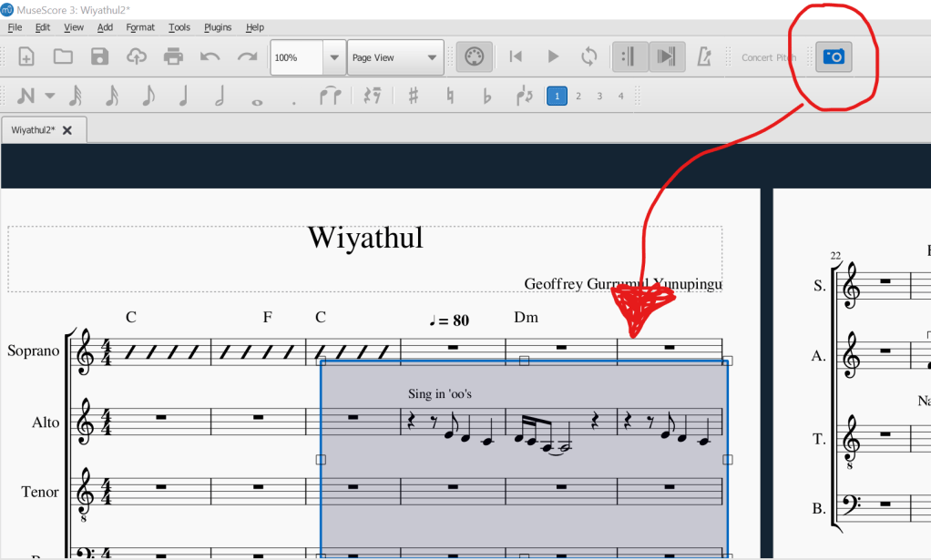Select voice 2 button
The image size is (931, 560).
point(578,96)
